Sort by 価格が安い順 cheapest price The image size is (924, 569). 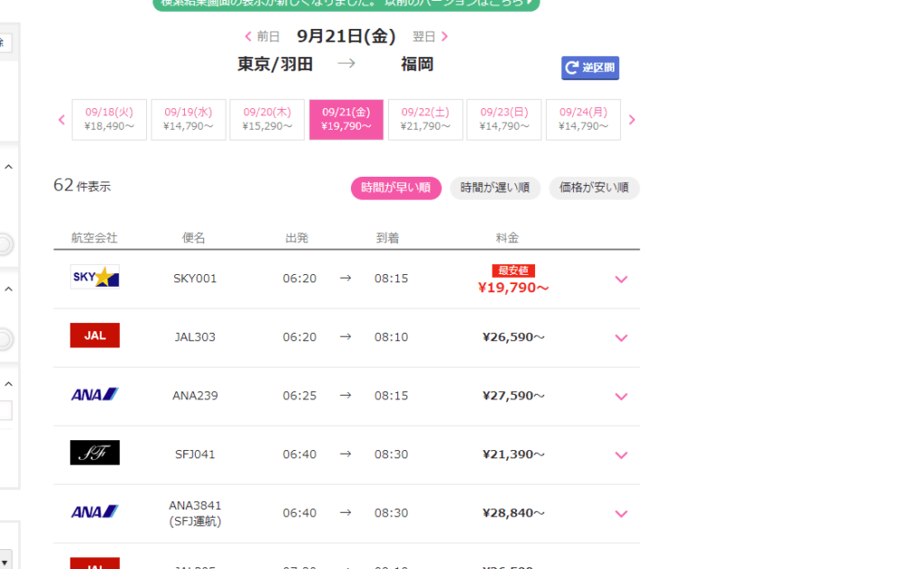594,188
